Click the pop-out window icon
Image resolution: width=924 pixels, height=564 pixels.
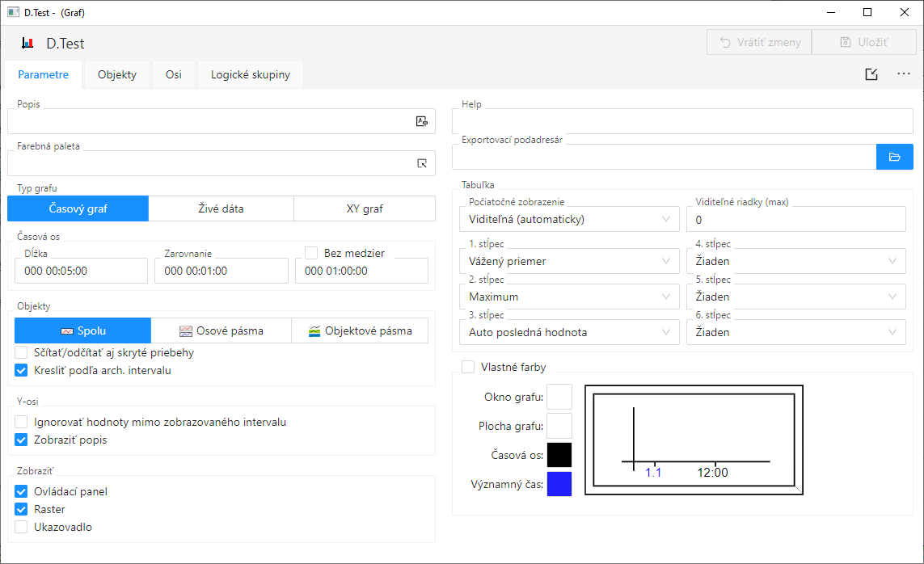[x=871, y=74]
